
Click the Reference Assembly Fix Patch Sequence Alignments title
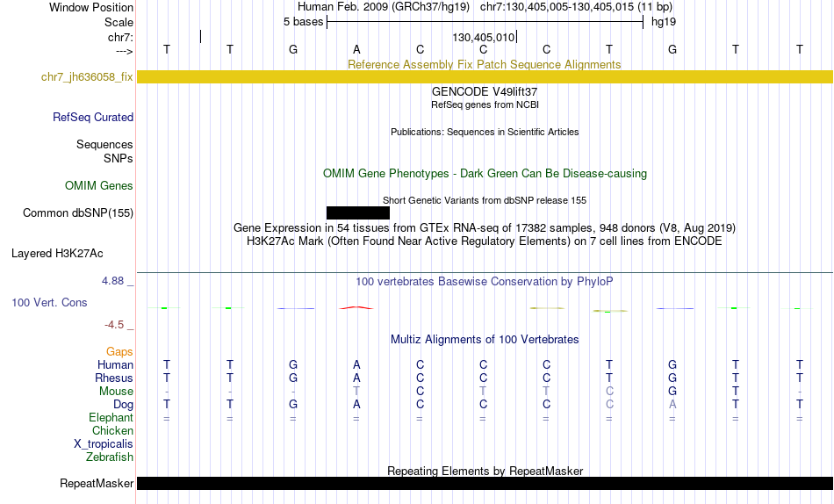[484, 64]
